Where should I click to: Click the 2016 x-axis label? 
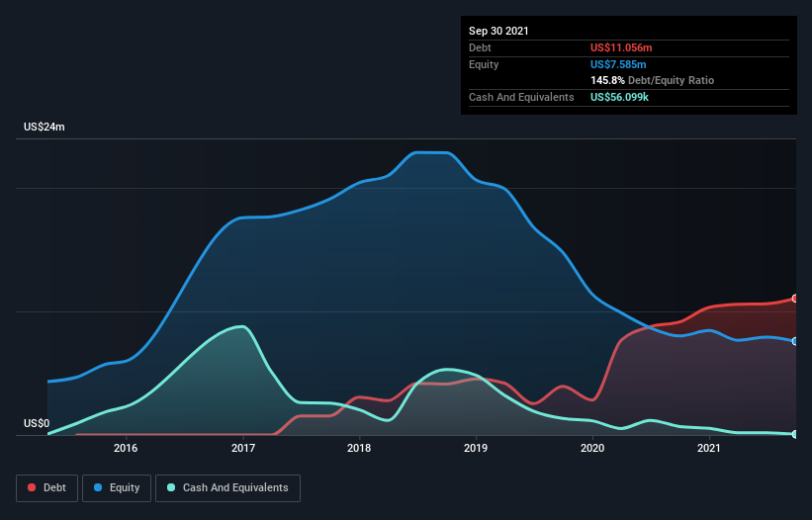click(126, 448)
